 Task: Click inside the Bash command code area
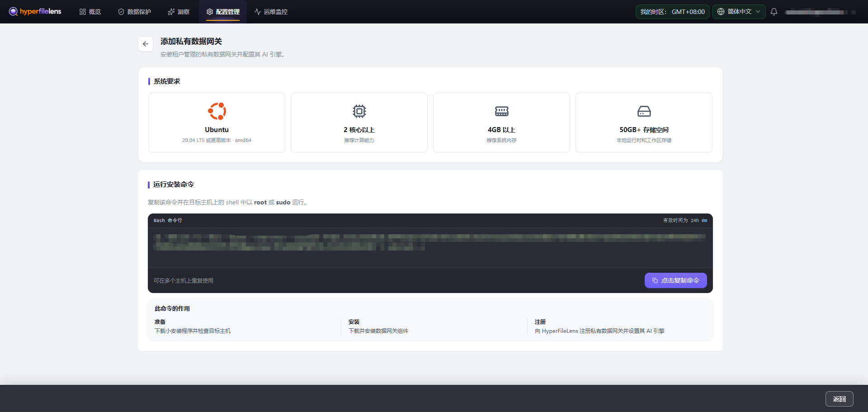click(x=430, y=247)
